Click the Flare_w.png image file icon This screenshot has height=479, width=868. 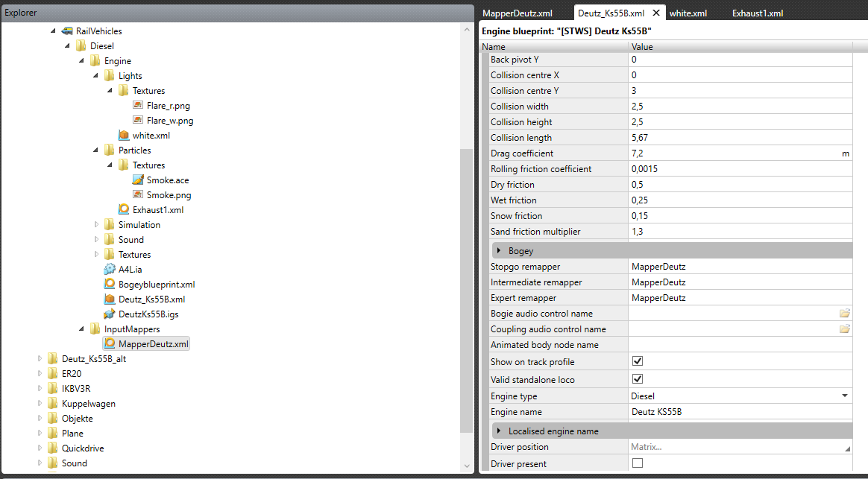138,120
